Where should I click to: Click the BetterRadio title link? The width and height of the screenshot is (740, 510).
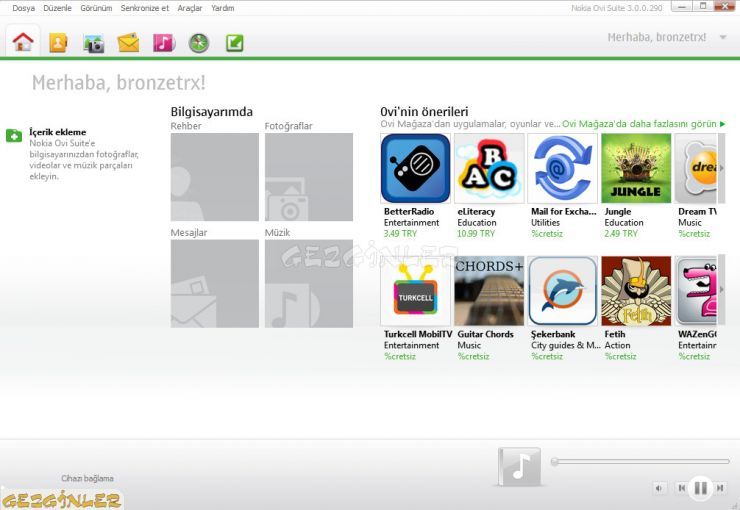[409, 211]
